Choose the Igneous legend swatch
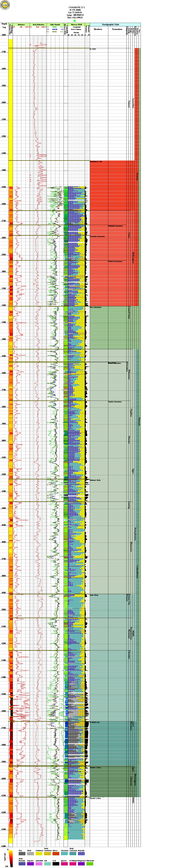Viewport: 183px width, 868px height. pos(64,864)
